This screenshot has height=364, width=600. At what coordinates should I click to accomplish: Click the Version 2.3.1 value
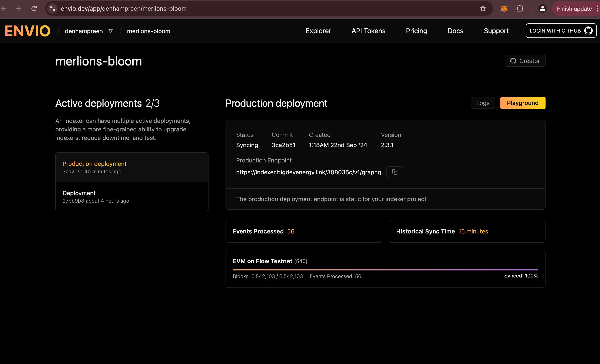pyautogui.click(x=387, y=145)
